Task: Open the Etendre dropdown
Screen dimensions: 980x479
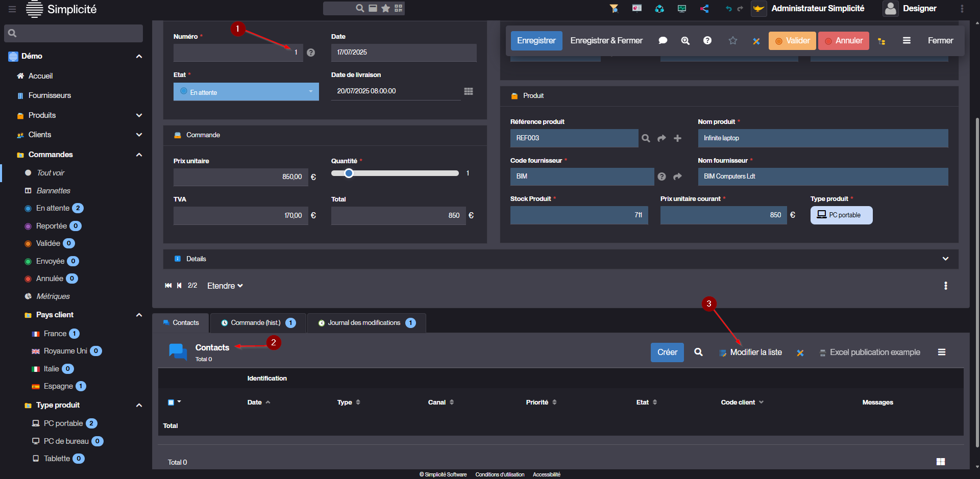Action: tap(225, 286)
